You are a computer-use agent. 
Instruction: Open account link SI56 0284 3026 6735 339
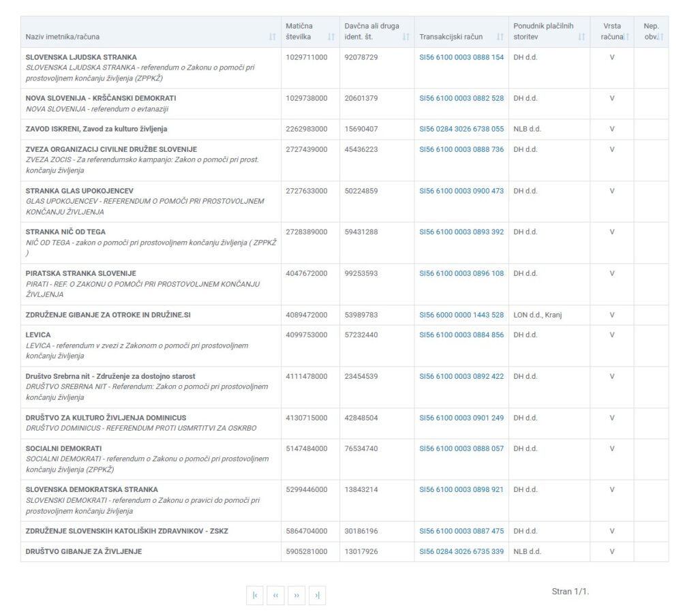(x=461, y=551)
